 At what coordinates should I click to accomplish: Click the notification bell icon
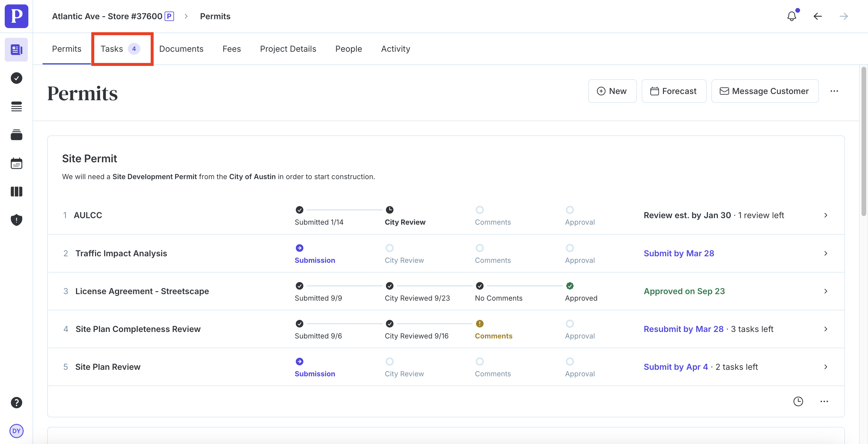tap(791, 16)
